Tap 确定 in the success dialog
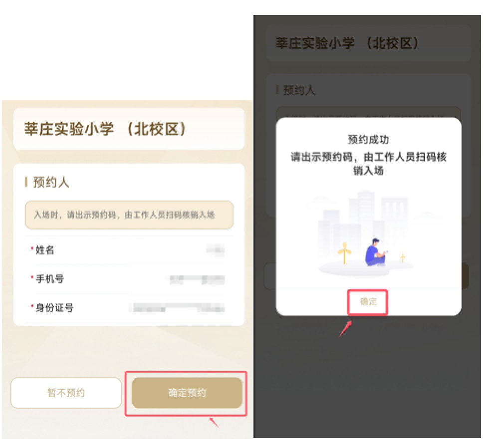Viewport: 486px width, 448px height. [x=368, y=302]
